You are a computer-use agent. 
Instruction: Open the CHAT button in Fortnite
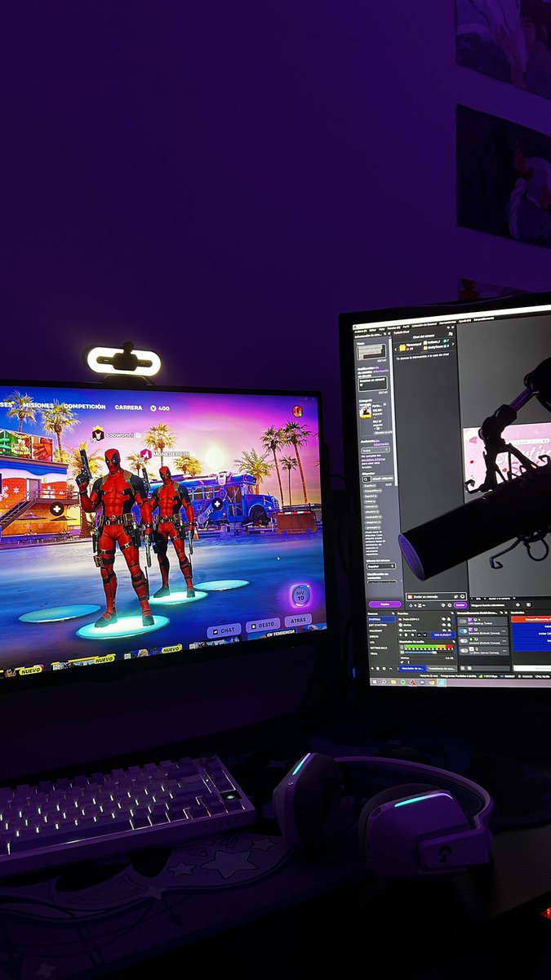[x=224, y=630]
